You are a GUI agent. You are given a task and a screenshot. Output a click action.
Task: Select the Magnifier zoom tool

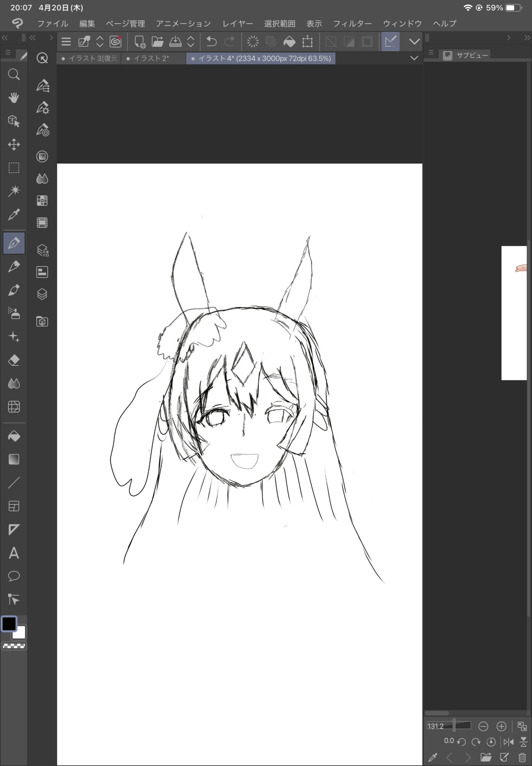click(x=14, y=74)
